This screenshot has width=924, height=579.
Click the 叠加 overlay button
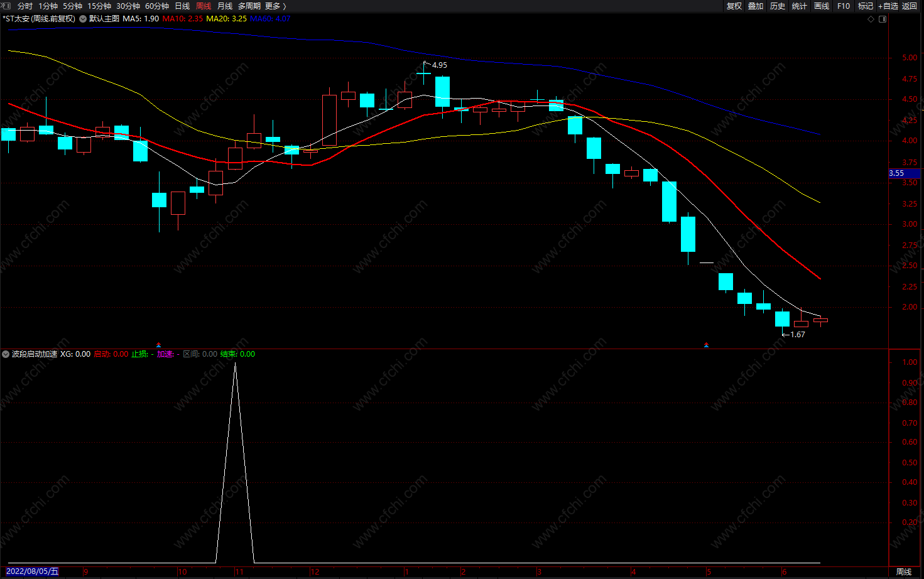click(x=756, y=6)
